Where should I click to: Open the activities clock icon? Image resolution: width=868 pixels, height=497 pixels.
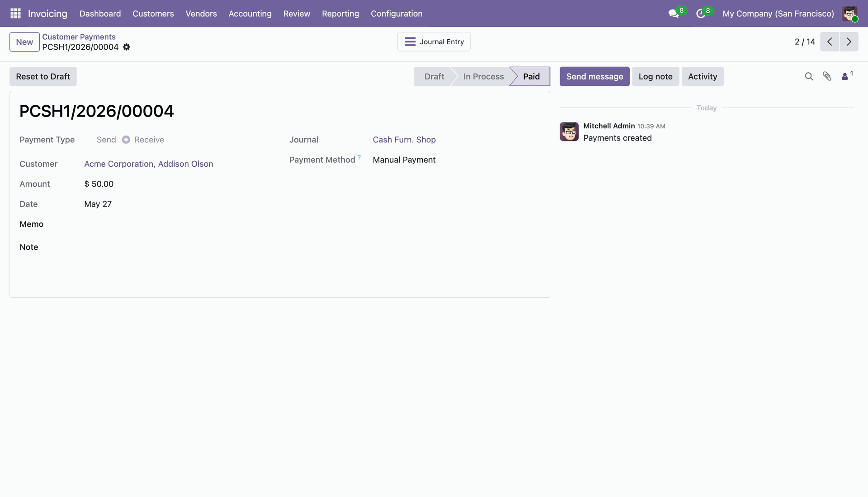701,14
